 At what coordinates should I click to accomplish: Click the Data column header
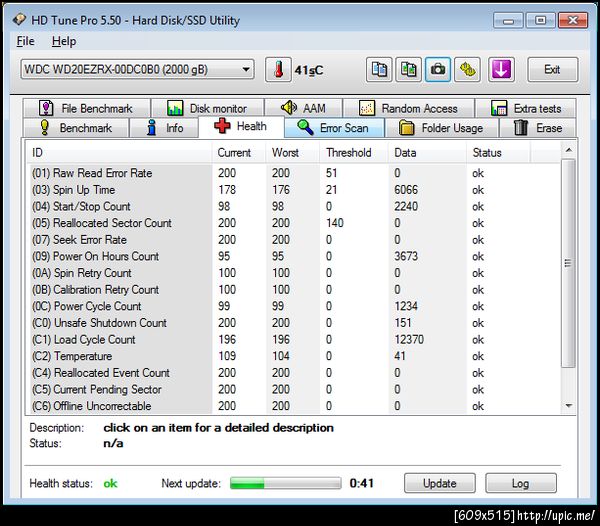[427, 153]
